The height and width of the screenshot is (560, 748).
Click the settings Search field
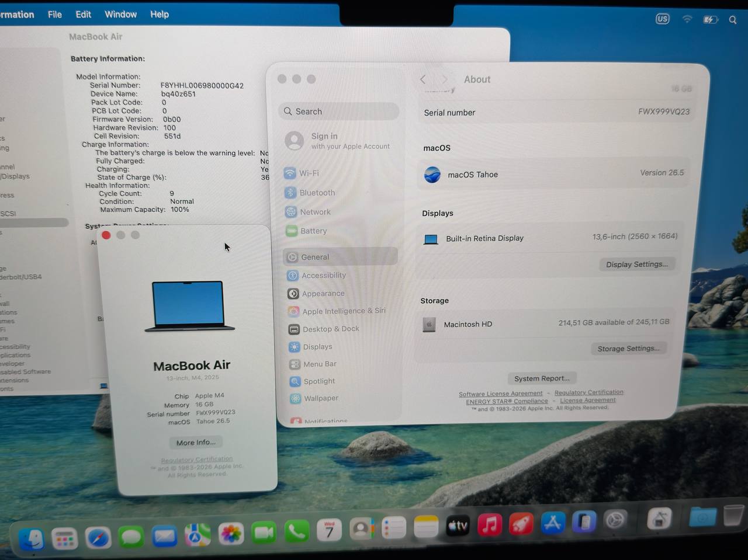[339, 112]
